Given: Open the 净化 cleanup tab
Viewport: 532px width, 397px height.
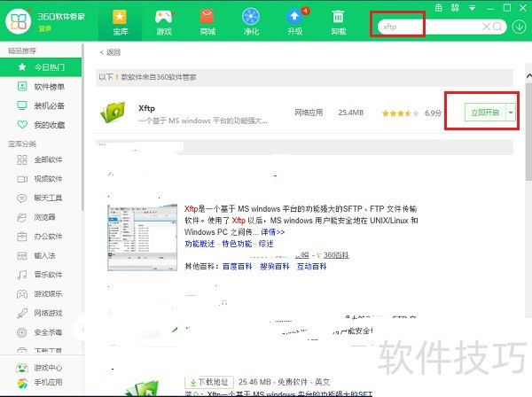Looking at the screenshot, I should 251,22.
